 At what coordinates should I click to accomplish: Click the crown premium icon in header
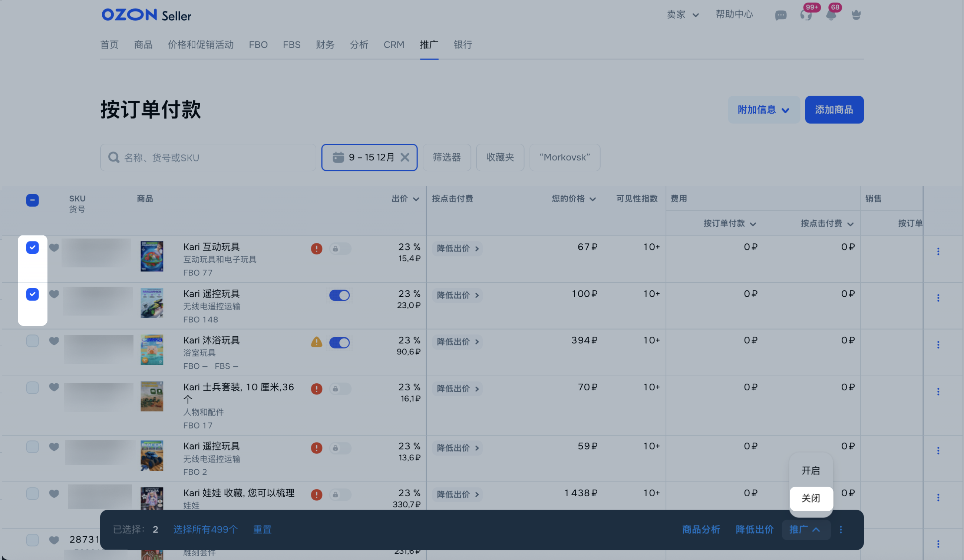coord(856,15)
